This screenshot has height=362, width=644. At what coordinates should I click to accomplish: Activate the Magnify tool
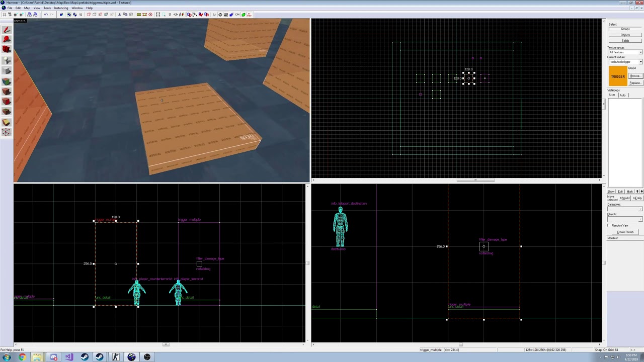click(x=7, y=39)
